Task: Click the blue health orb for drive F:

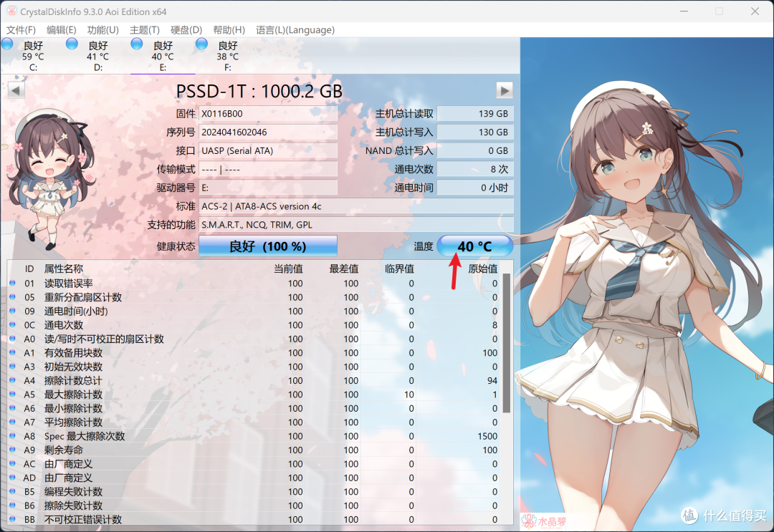Action: click(201, 44)
